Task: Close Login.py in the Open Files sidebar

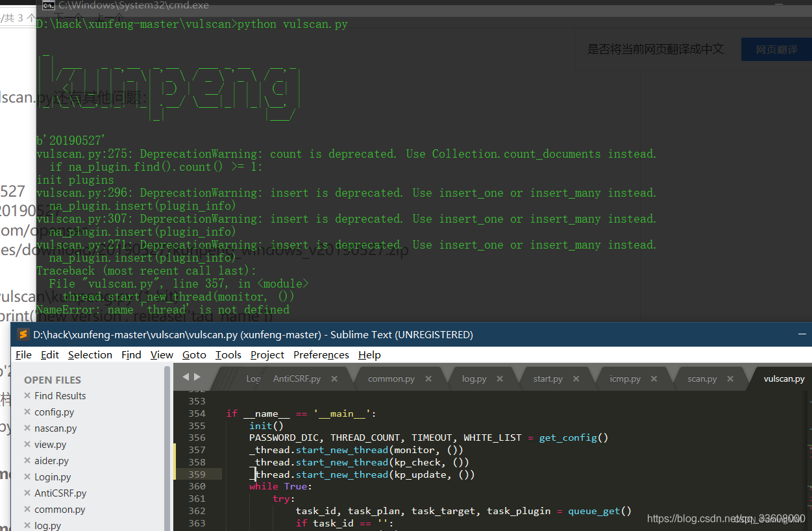Action: coord(27,477)
